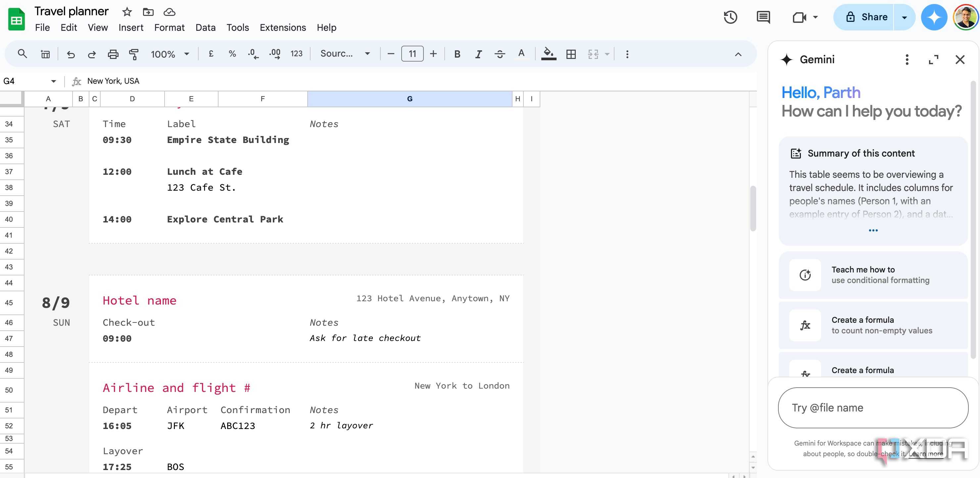Open the 123 number formats menu
Viewport: 980px width, 478px height.
tap(296, 54)
